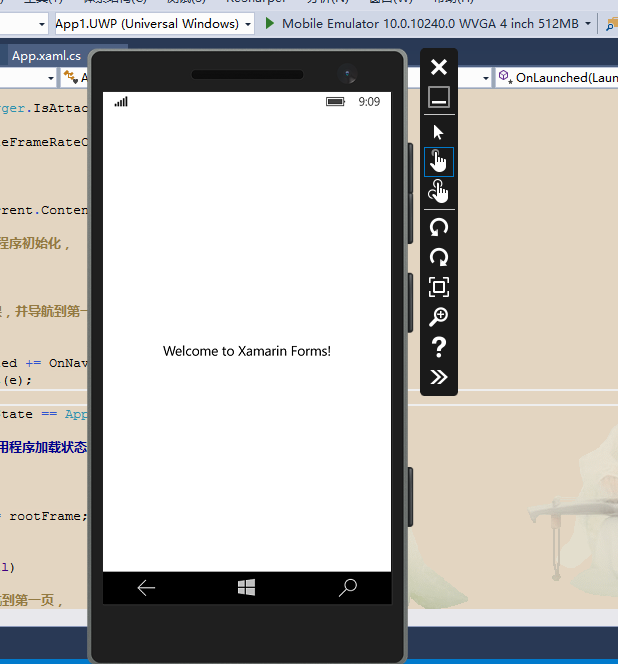Rotate the emulator right
The height and width of the screenshot is (664, 618).
pos(438,257)
